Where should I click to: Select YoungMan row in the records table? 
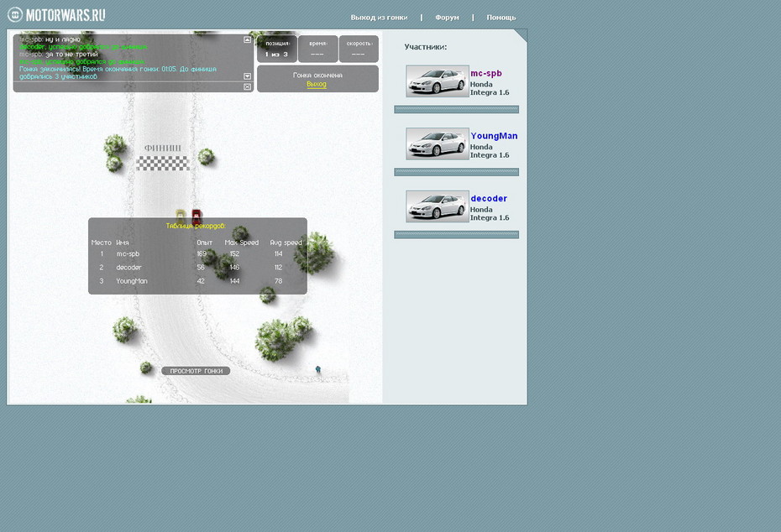click(197, 281)
